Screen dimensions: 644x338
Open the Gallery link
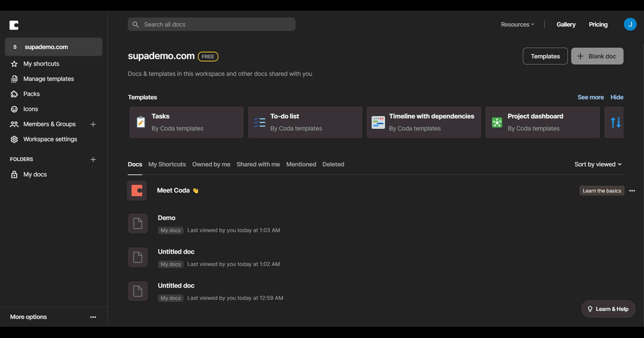[566, 25]
